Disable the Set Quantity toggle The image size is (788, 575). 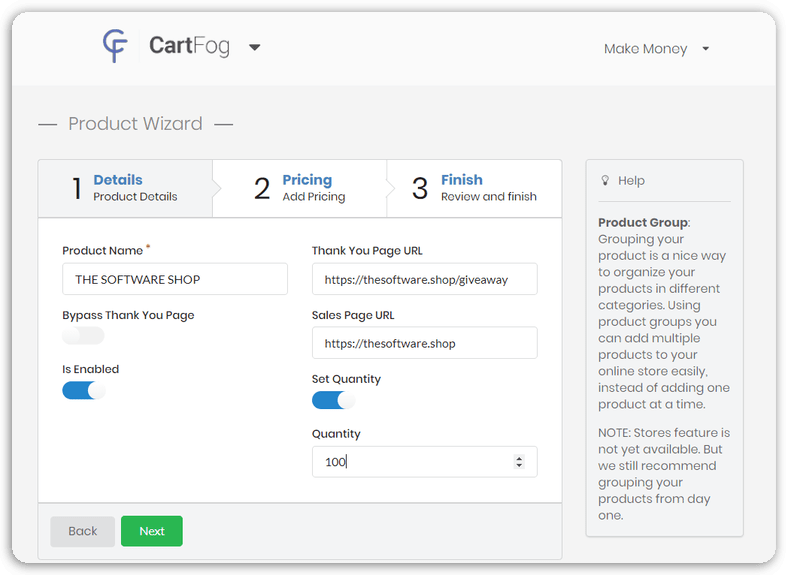tap(333, 400)
